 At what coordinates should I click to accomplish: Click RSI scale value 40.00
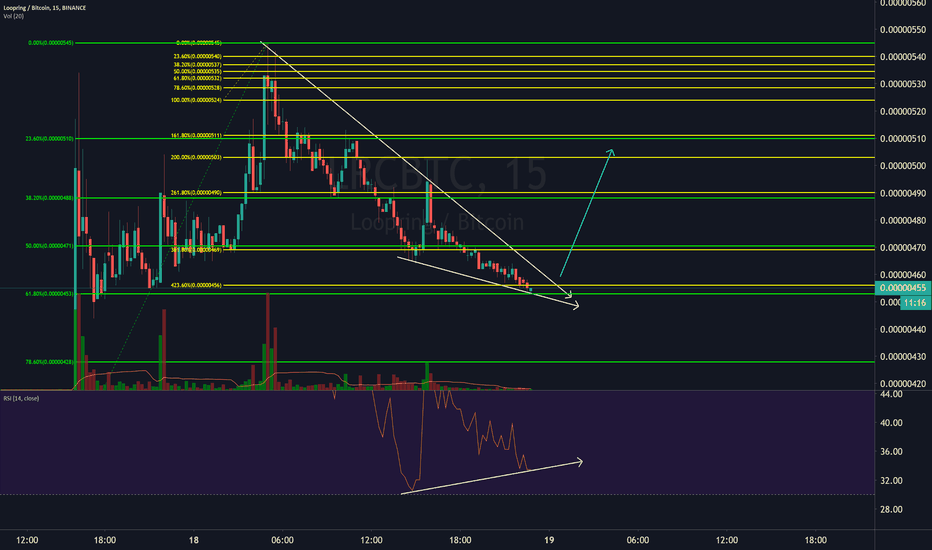[x=891, y=423]
